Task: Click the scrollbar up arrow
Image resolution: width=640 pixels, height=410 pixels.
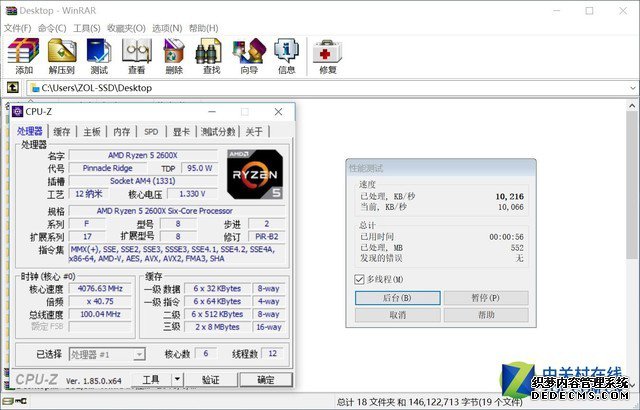Action: pos(632,105)
